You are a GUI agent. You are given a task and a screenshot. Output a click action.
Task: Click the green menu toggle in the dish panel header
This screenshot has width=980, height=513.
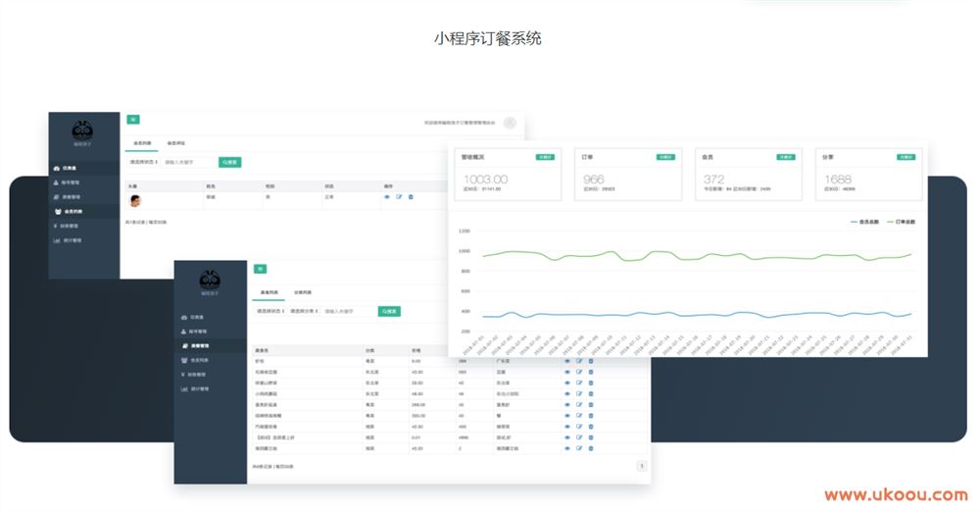[x=260, y=268]
